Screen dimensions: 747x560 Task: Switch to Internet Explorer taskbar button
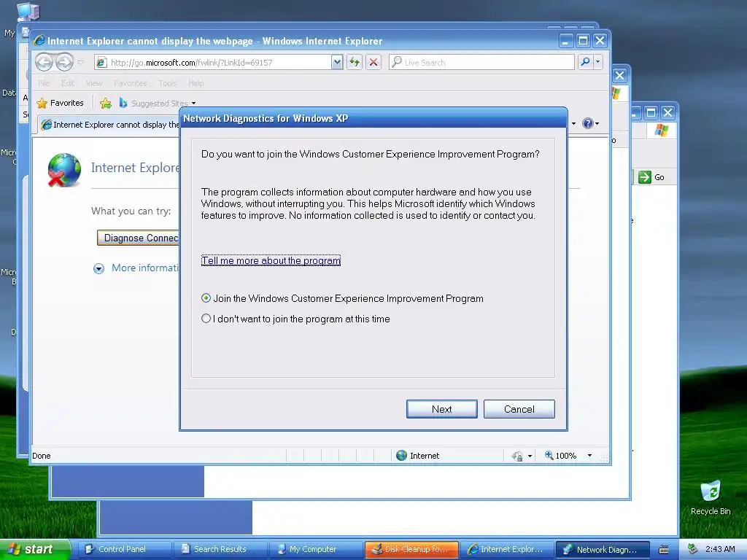tap(507, 549)
